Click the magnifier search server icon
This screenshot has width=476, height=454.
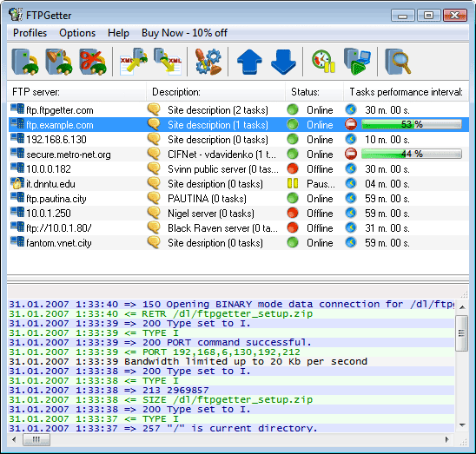[x=398, y=62]
